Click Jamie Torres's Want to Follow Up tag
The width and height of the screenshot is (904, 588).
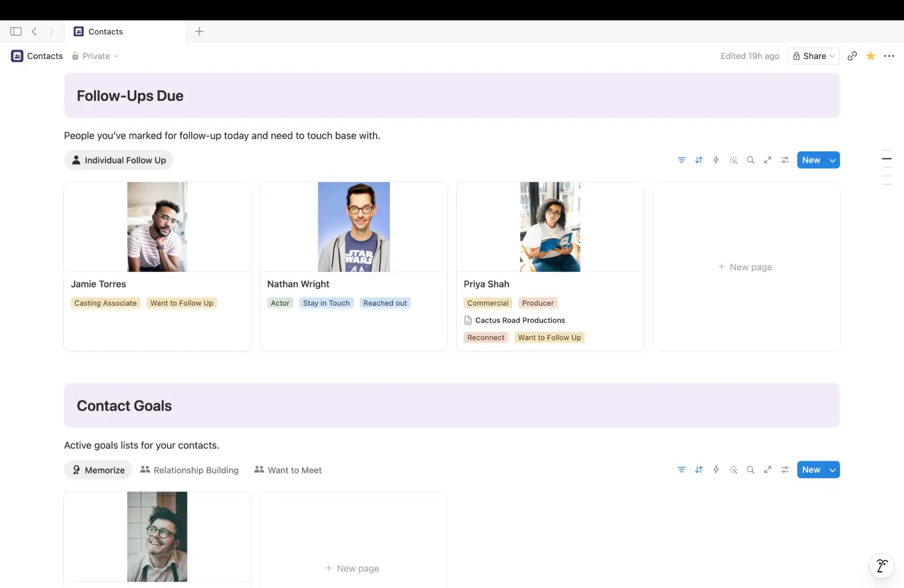pyautogui.click(x=182, y=303)
